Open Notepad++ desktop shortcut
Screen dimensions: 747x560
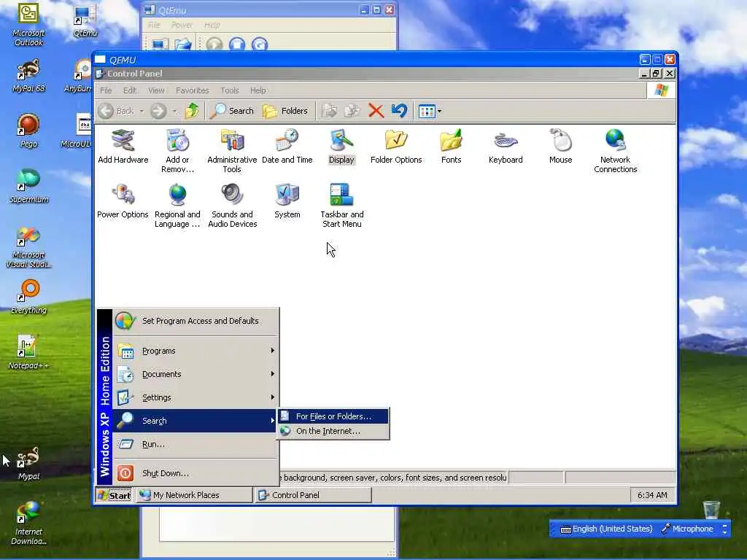28,352
